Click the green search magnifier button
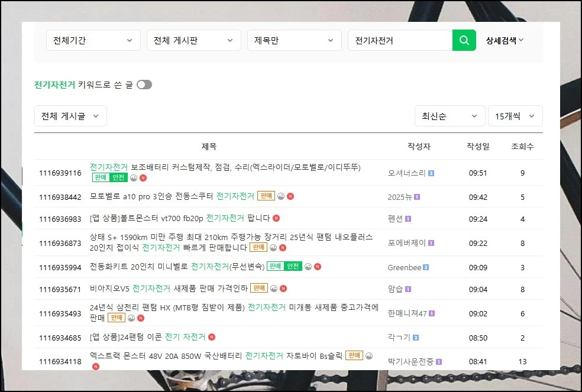Image resolution: width=582 pixels, height=392 pixels. click(x=464, y=41)
